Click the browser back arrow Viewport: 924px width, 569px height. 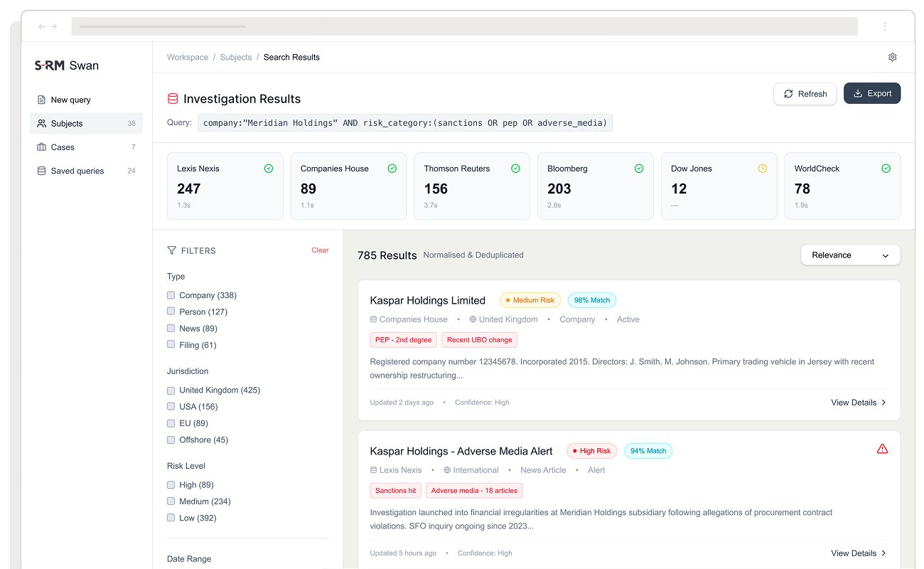(x=41, y=26)
